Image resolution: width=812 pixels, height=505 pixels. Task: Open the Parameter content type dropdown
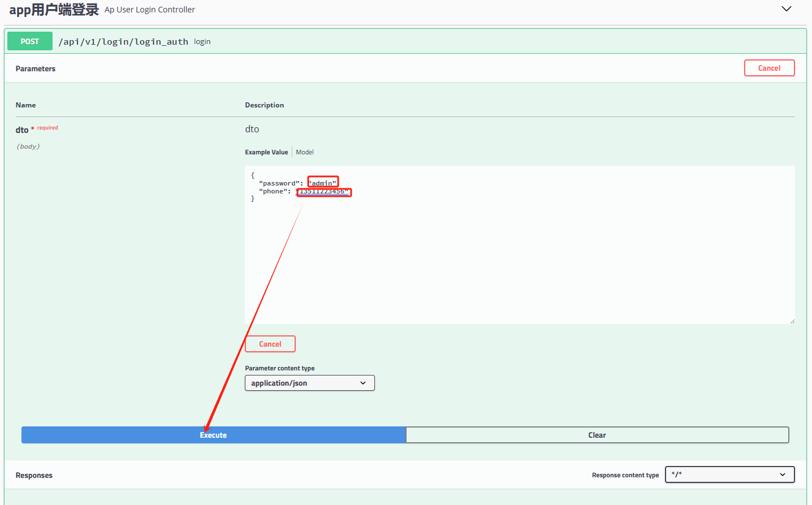pyautogui.click(x=310, y=383)
